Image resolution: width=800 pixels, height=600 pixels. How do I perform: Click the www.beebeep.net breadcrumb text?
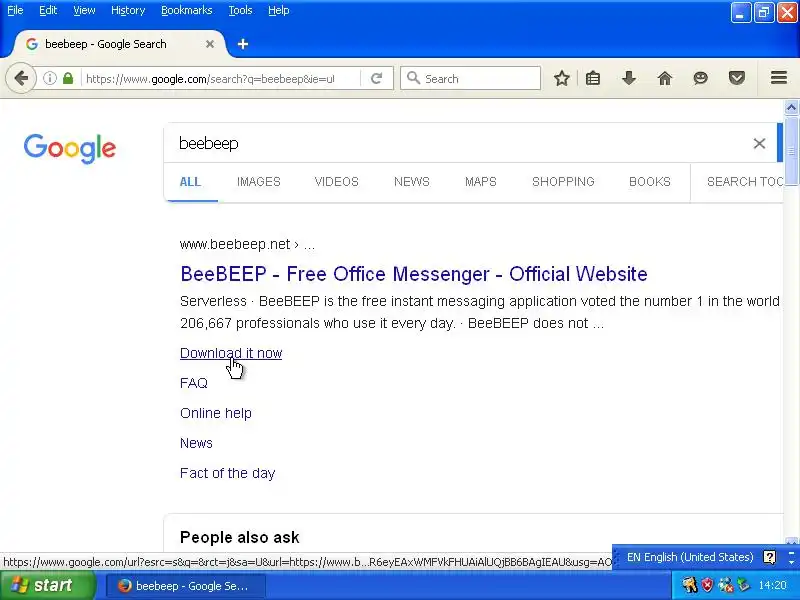coord(235,244)
